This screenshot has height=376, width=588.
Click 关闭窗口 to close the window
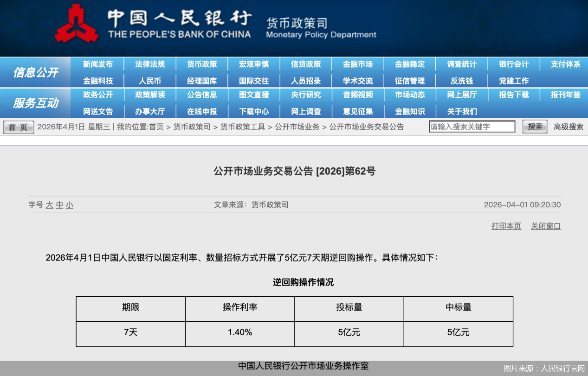click(545, 226)
